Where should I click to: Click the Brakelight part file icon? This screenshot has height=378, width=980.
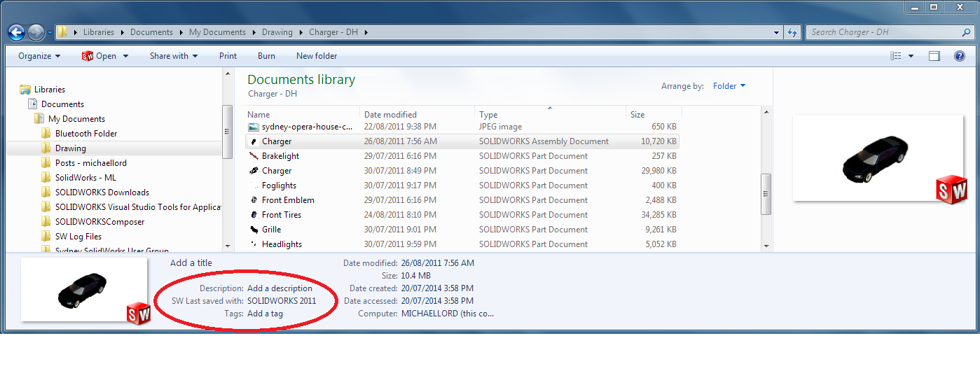pos(254,156)
